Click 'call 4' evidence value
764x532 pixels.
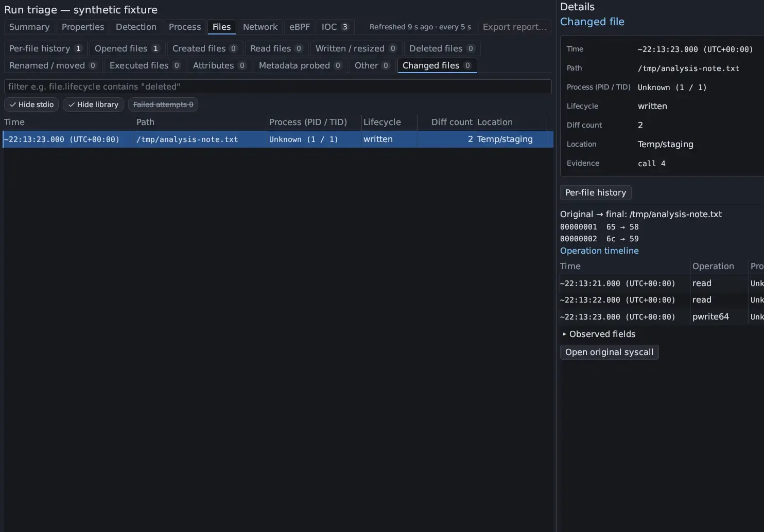pos(651,164)
